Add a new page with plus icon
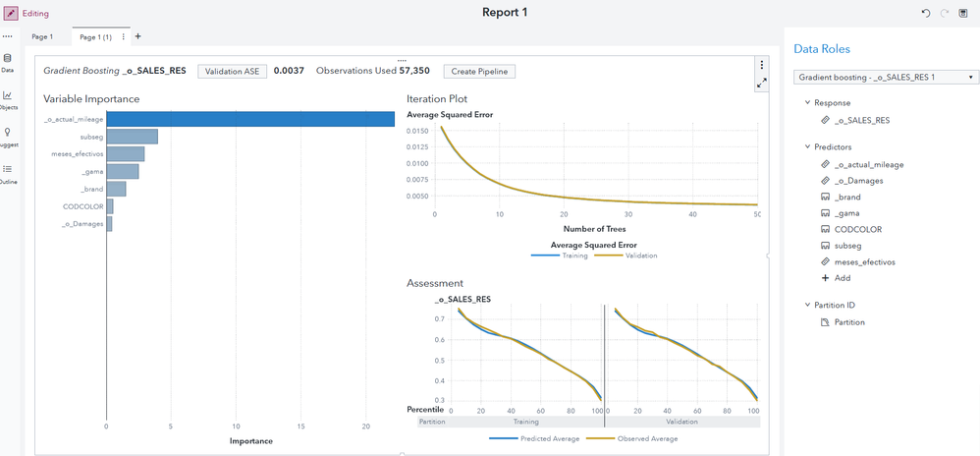 pyautogui.click(x=137, y=36)
